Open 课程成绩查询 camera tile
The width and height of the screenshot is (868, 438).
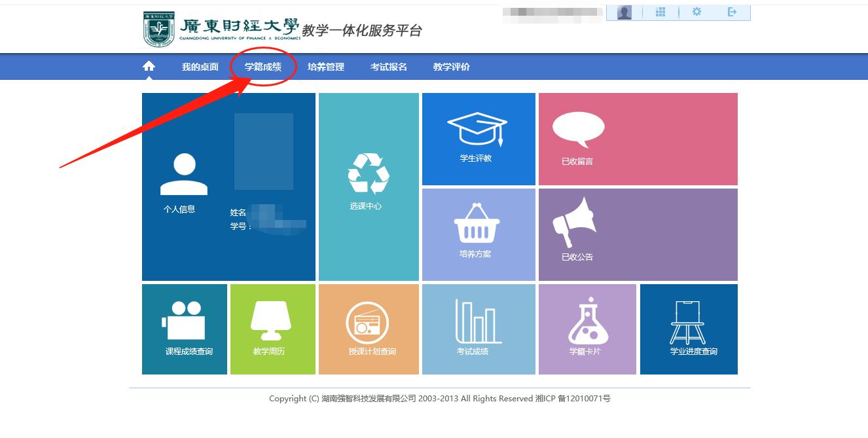185,329
